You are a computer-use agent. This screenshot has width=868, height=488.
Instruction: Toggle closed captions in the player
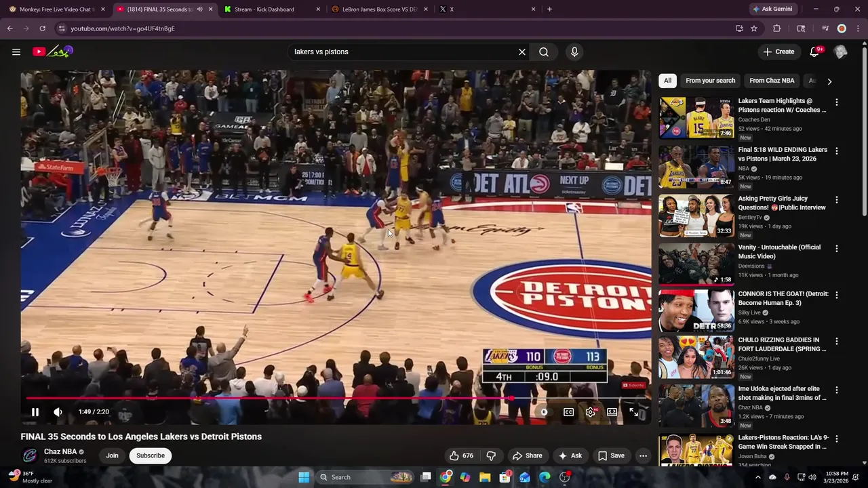tap(569, 411)
